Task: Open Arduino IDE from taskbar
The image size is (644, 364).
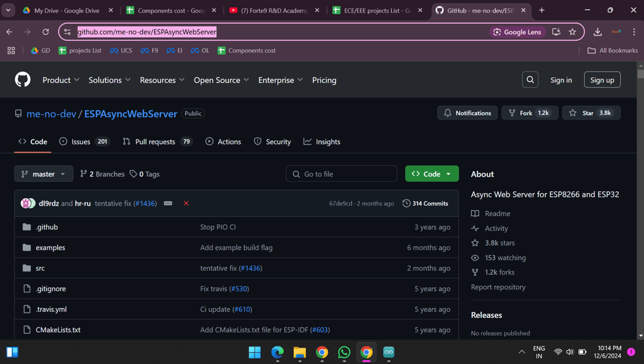Action: point(389,352)
